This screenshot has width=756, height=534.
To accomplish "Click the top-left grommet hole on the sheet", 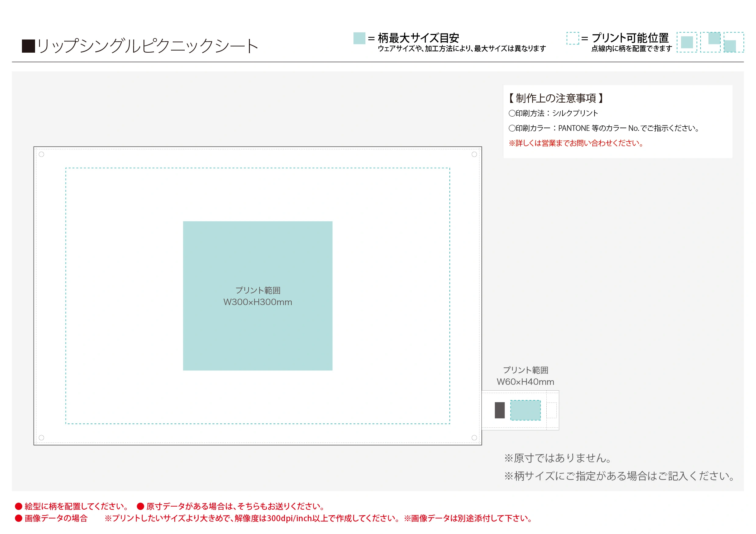I will (41, 154).
